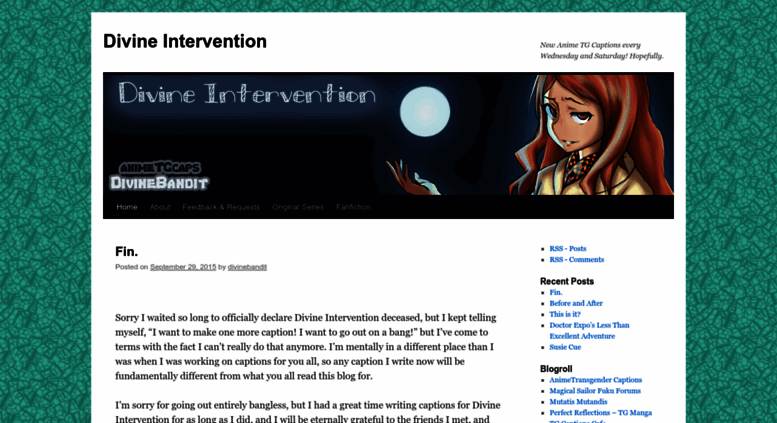Visit AnimeTransgender Captions blogroll link
Viewport: 777px width, 423px height.
tap(596, 380)
